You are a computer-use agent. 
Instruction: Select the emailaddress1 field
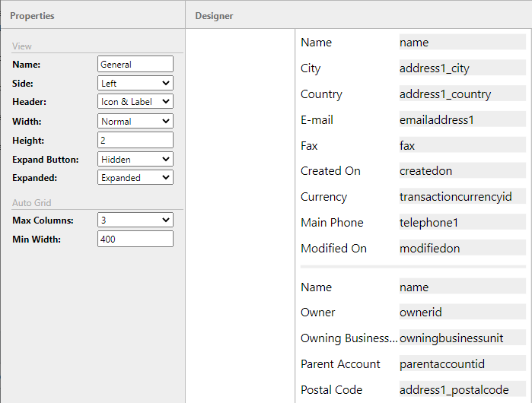point(462,120)
